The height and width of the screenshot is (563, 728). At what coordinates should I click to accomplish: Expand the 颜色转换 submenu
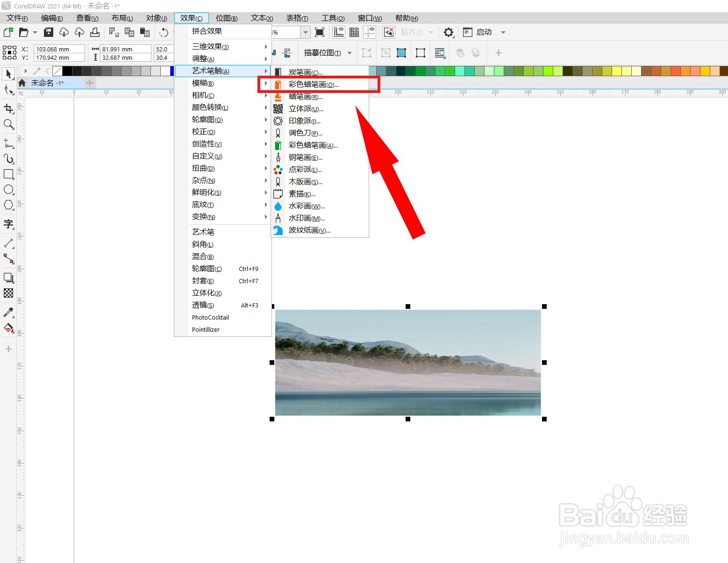[x=223, y=107]
